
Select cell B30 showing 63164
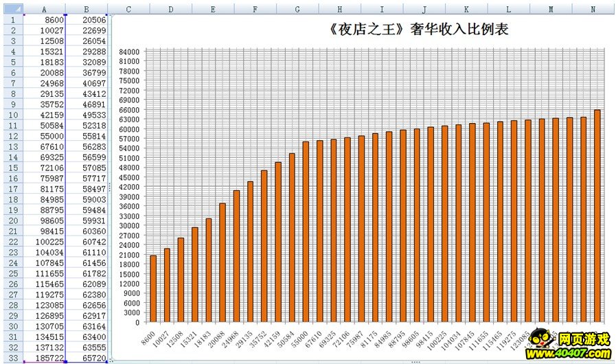click(x=87, y=326)
